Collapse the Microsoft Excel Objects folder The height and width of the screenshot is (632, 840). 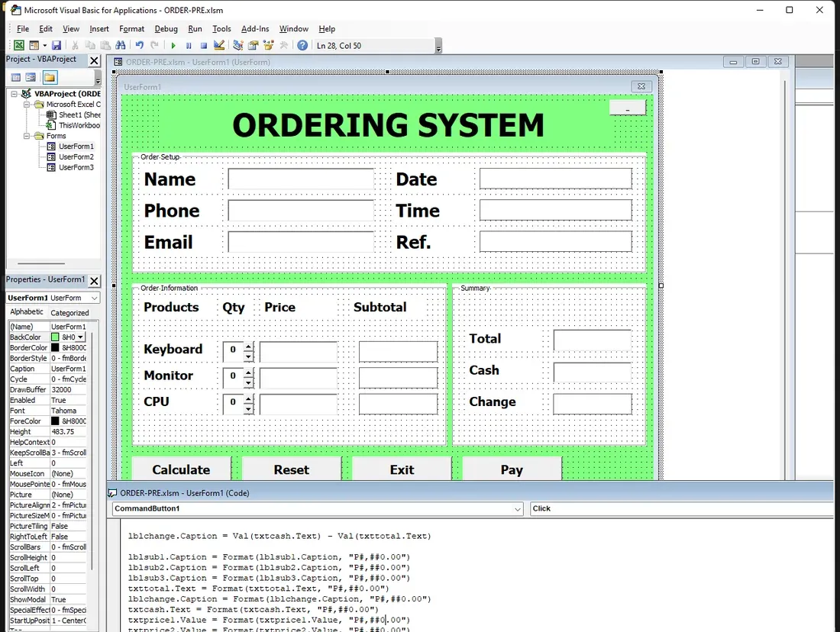(26, 105)
